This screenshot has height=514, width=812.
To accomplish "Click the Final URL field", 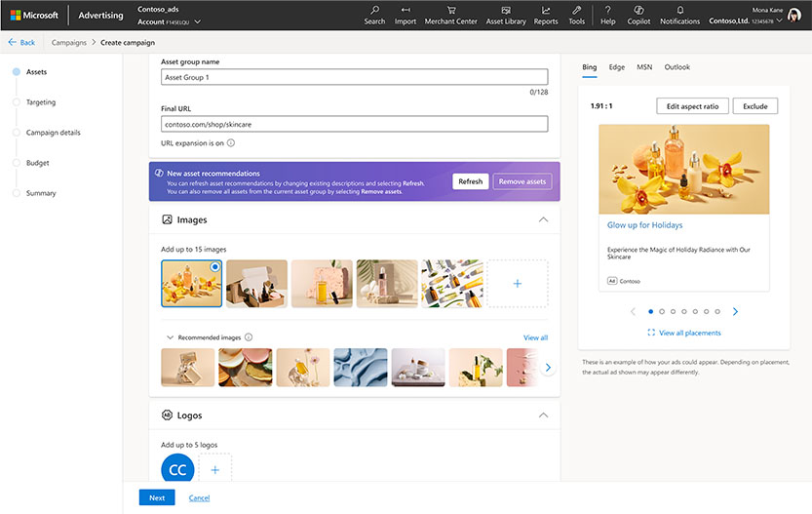I will 354,125.
